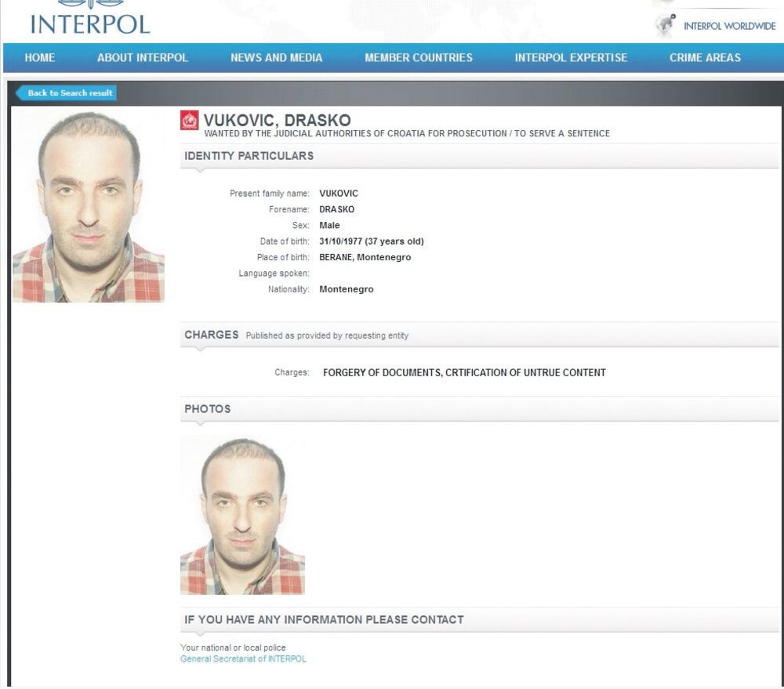Open the INTERPOL WORLDWIDE link
The height and width of the screenshot is (689, 784).
click(x=729, y=26)
